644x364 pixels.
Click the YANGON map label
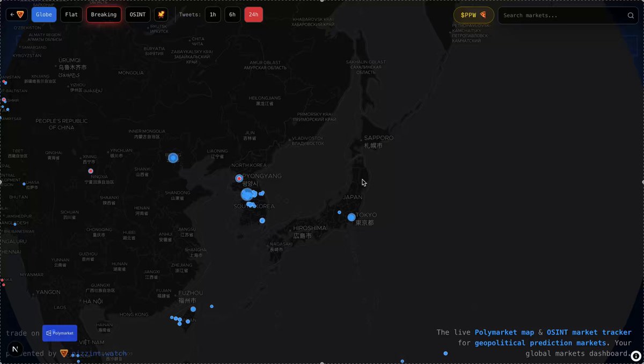point(48,292)
